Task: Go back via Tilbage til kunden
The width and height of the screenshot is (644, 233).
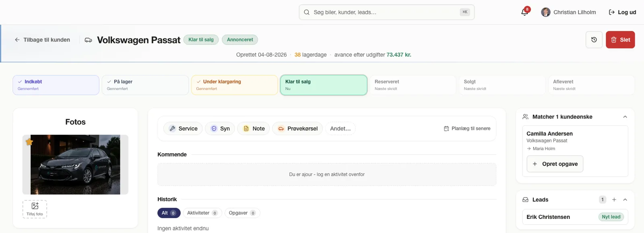Action: [x=42, y=40]
